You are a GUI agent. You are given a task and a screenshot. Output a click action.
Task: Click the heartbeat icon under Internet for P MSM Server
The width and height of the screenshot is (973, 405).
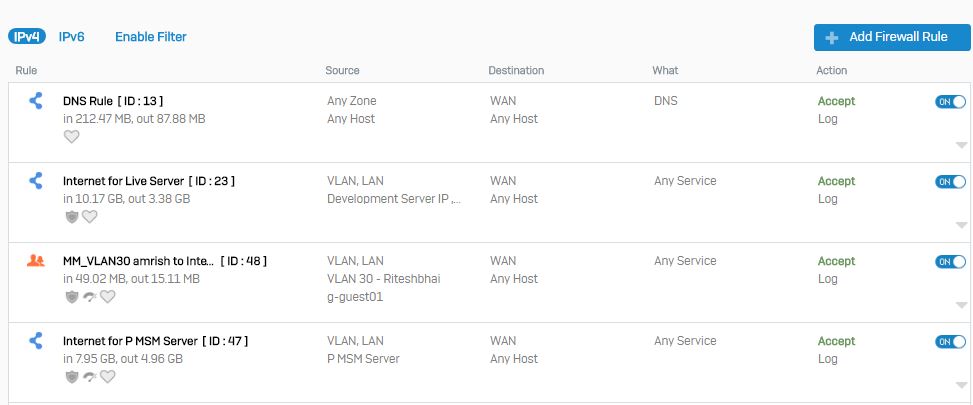click(108, 376)
